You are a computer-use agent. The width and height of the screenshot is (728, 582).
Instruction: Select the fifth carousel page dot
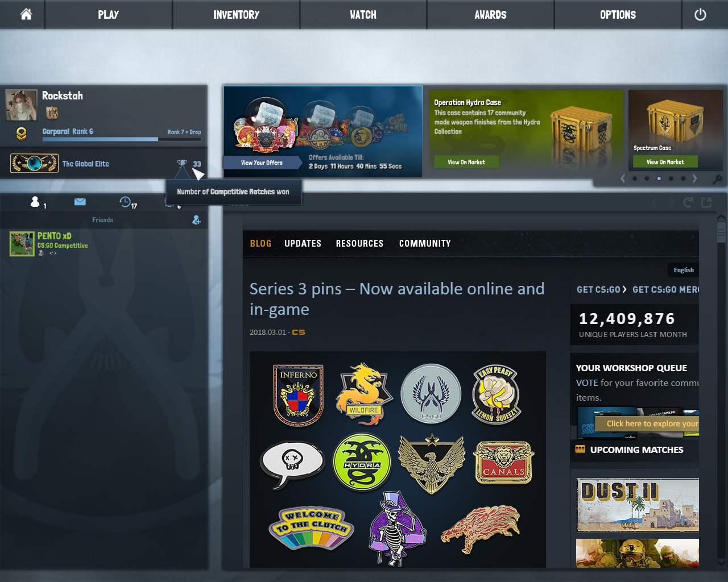pos(683,178)
